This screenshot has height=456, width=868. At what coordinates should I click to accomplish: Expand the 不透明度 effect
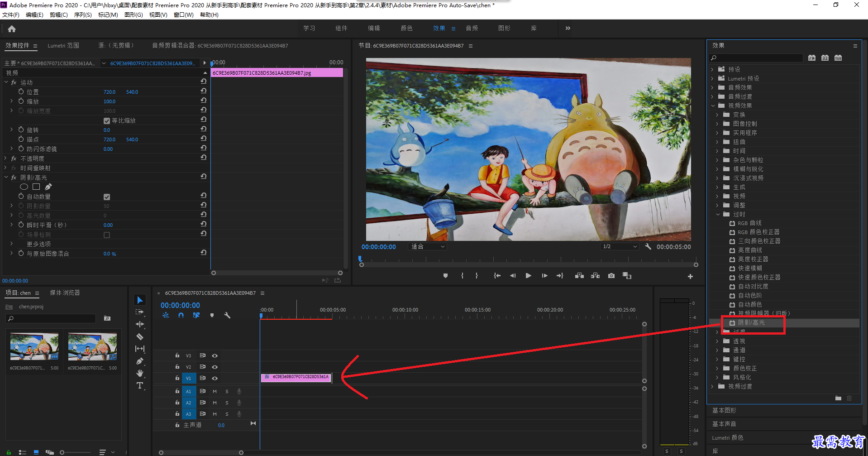[x=5, y=158]
